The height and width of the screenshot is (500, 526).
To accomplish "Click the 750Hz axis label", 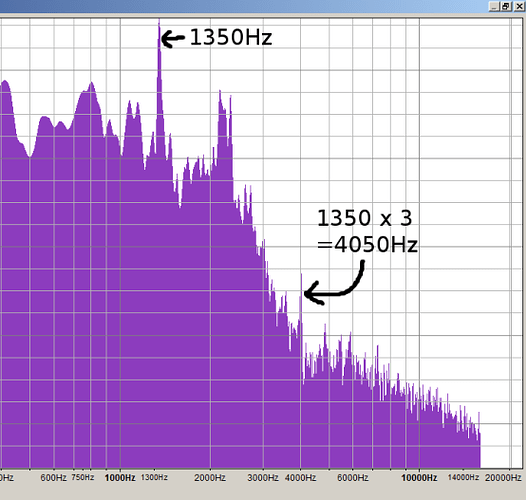I will pyautogui.click(x=83, y=477).
